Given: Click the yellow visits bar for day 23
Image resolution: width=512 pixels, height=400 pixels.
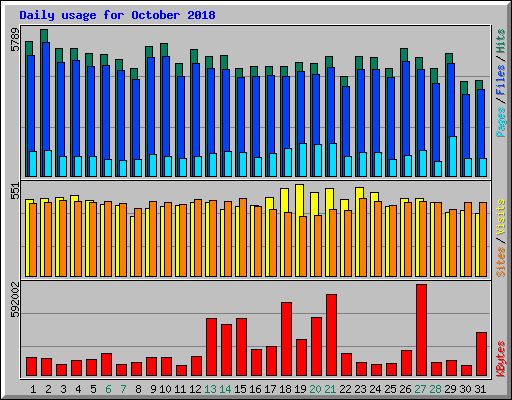Looking at the screenshot, I should [x=359, y=193].
